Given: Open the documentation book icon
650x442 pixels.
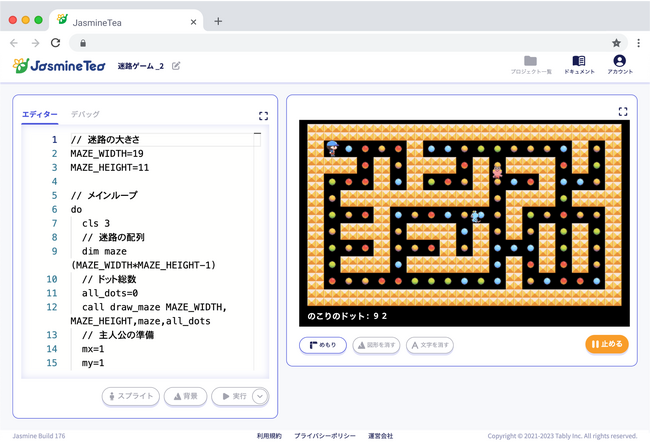Looking at the screenshot, I should coord(579,64).
